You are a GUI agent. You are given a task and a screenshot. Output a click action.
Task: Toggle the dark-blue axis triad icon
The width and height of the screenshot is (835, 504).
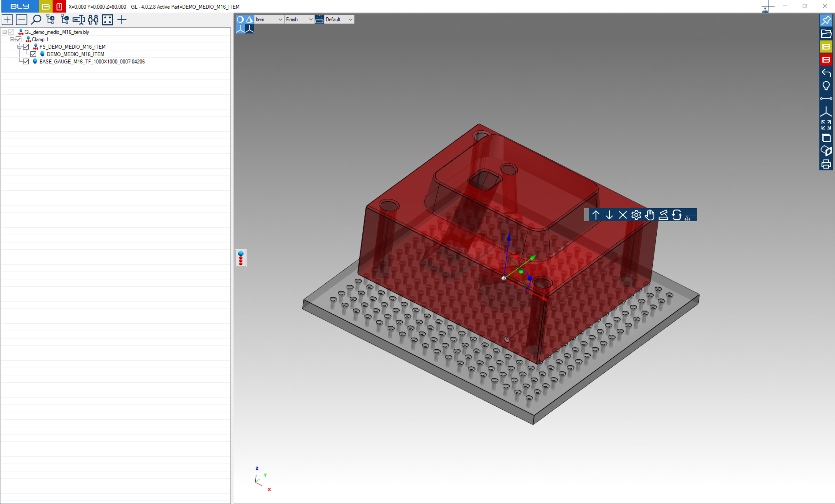[249, 29]
